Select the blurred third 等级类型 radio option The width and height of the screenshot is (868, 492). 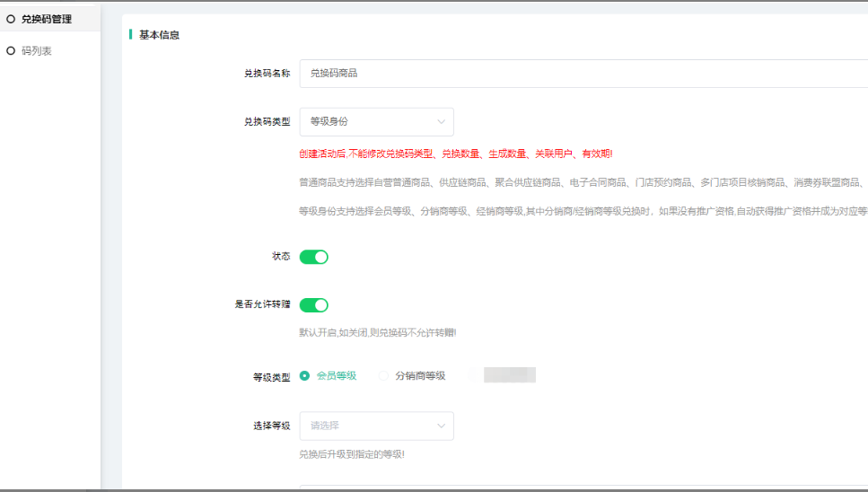(x=472, y=376)
